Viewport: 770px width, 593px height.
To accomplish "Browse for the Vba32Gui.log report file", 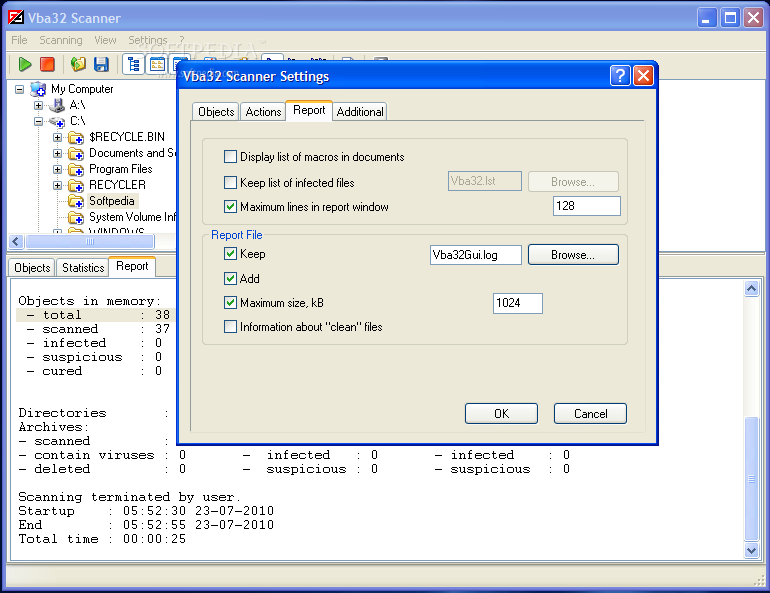I will coord(573,255).
